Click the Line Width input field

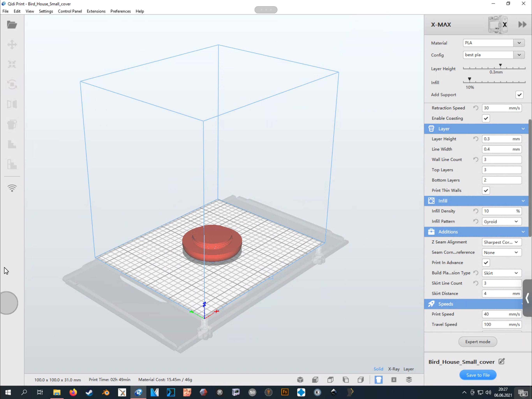click(502, 149)
